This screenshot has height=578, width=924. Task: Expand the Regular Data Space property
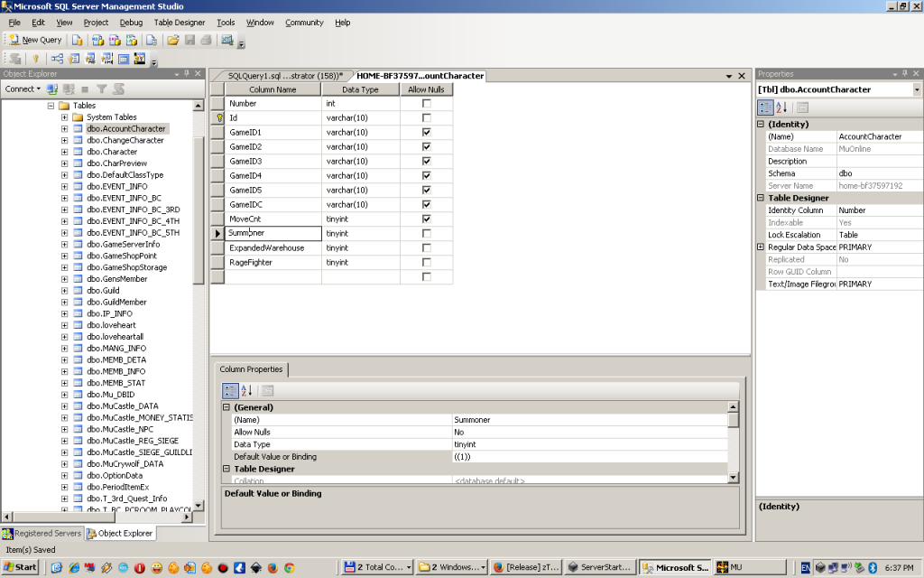point(760,247)
